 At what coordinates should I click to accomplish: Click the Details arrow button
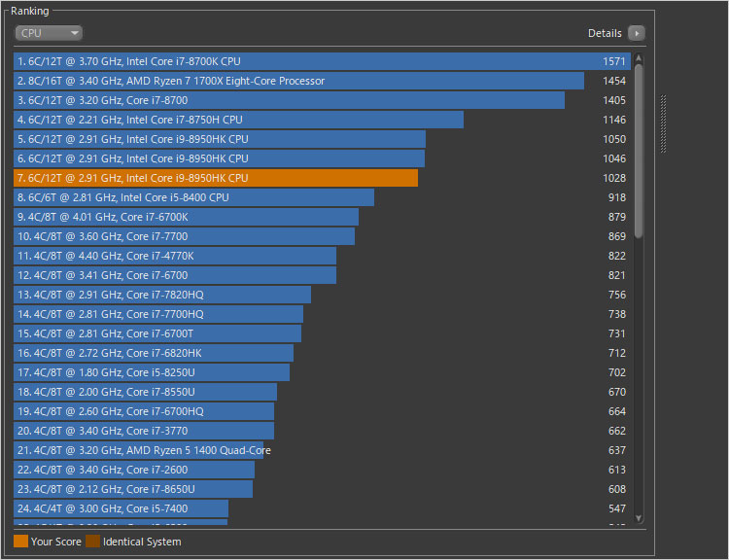pos(636,33)
